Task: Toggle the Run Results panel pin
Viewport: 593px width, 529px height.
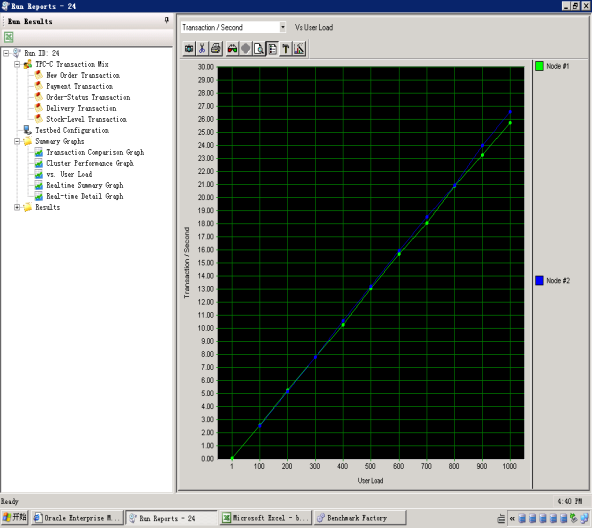Action: coord(167,20)
